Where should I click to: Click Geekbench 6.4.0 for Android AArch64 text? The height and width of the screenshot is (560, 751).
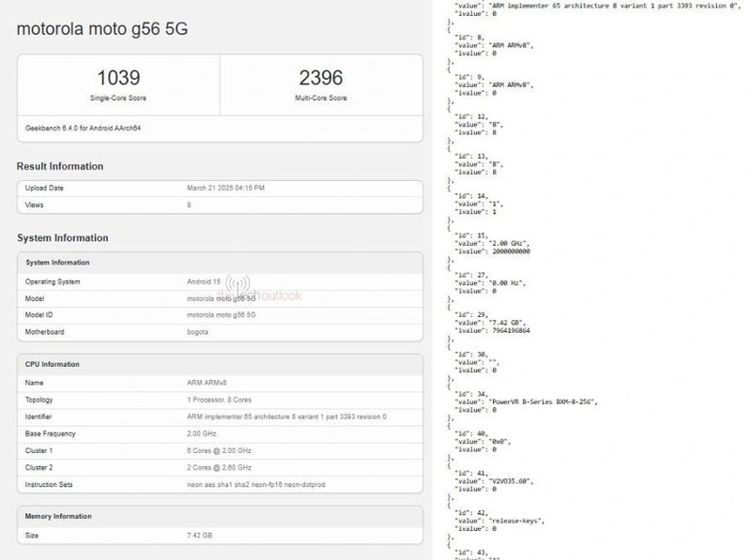83,128
